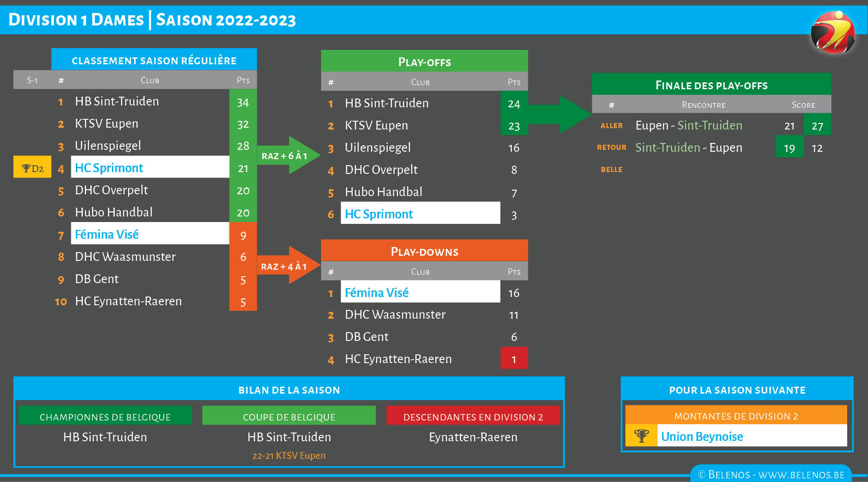Click the Championnes de Belgique label
The height and width of the screenshot is (482, 868).
click(105, 416)
